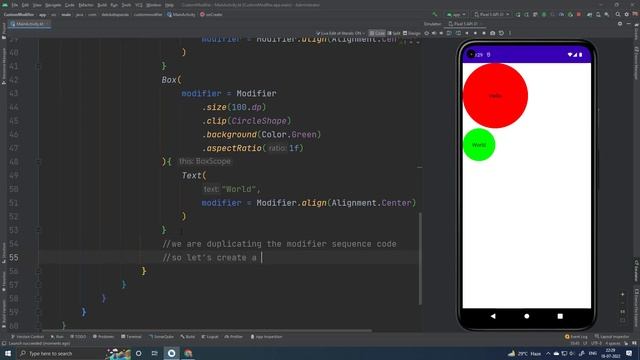Viewport: 640px width, 360px height.
Task: Click emulator Volume Down icon
Action: (441, 33)
